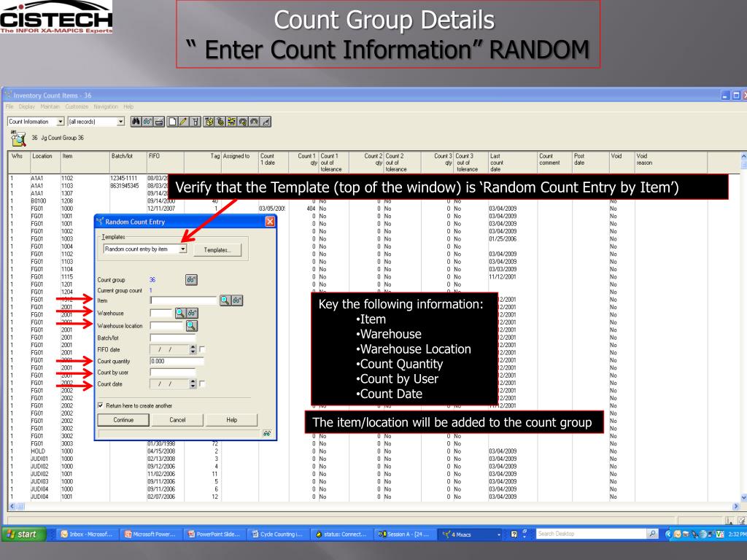Uncheck 'Return here to create another'
Viewport: 747px width, 560px height.
(x=101, y=405)
